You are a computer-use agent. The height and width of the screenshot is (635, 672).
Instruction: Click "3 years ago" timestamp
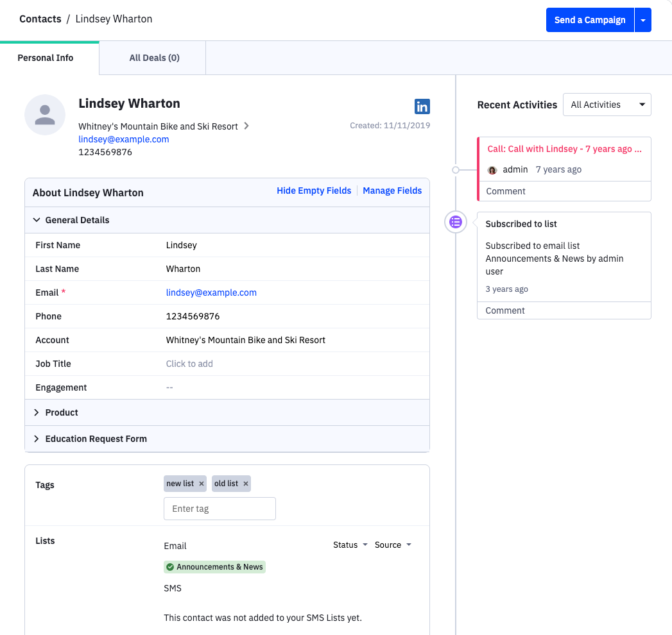(x=506, y=289)
